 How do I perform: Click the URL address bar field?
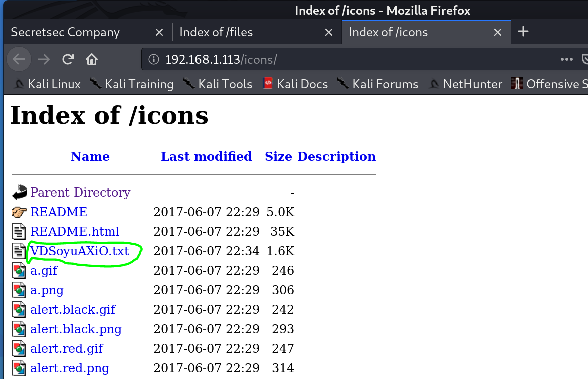351,60
